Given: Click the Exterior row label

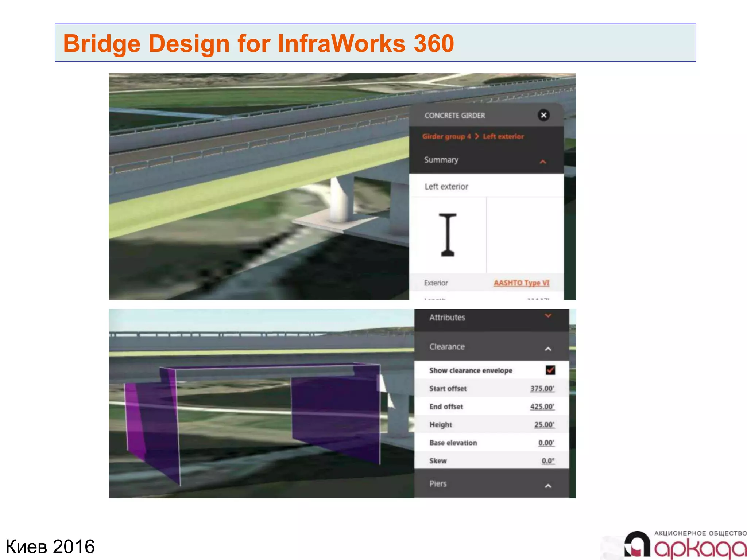Looking at the screenshot, I should point(436,283).
